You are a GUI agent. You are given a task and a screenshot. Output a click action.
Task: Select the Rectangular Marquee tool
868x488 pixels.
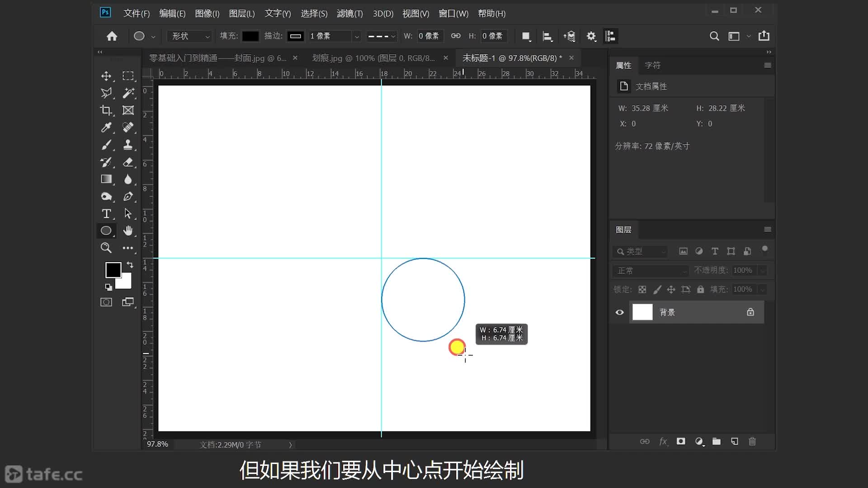tap(128, 76)
